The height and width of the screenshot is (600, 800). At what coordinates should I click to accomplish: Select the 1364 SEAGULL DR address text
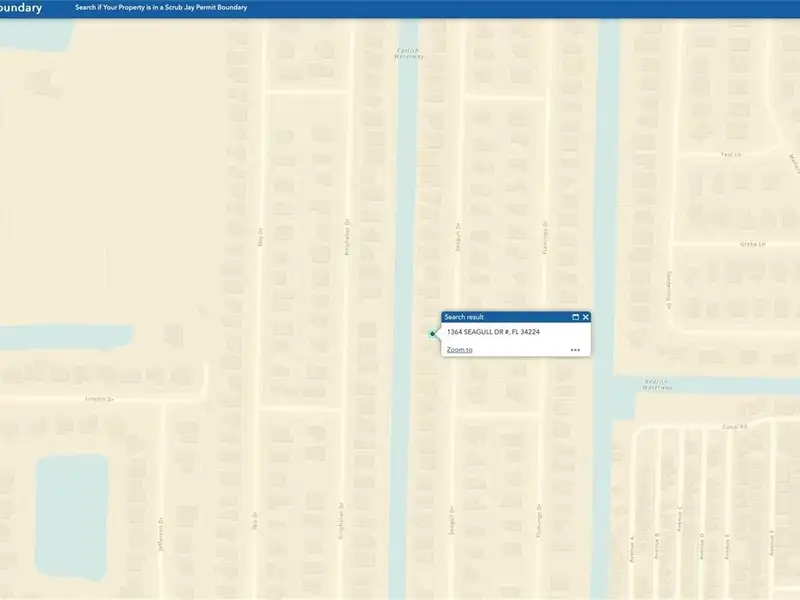click(x=493, y=332)
